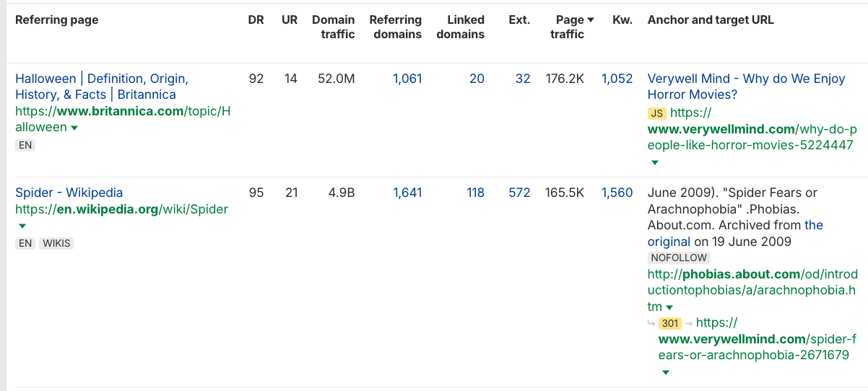Viewport: 868px width, 391px height.
Task: Expand dropdown below the Wikipedia Spider URL
Action: pyautogui.click(x=22, y=226)
